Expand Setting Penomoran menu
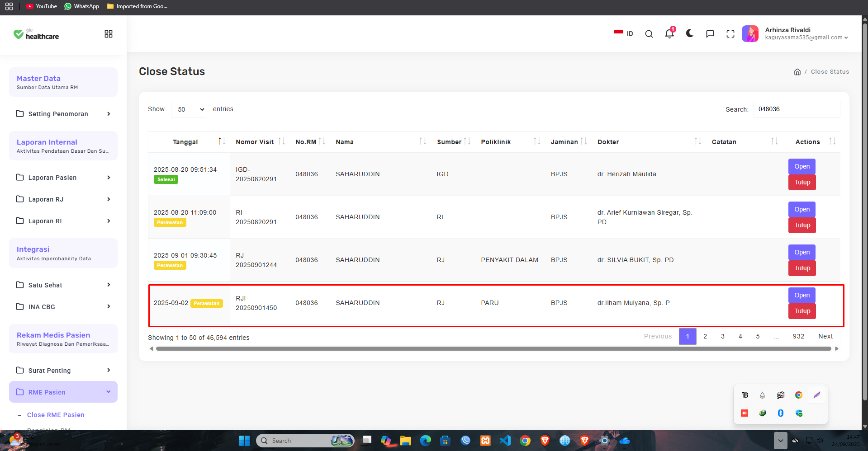Image resolution: width=868 pixels, height=451 pixels. pos(63,114)
